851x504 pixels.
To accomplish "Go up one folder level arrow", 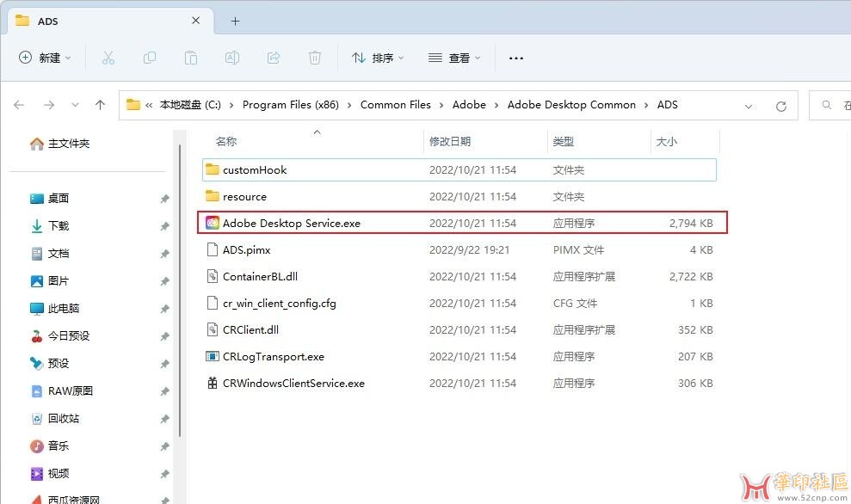I will pos(100,105).
